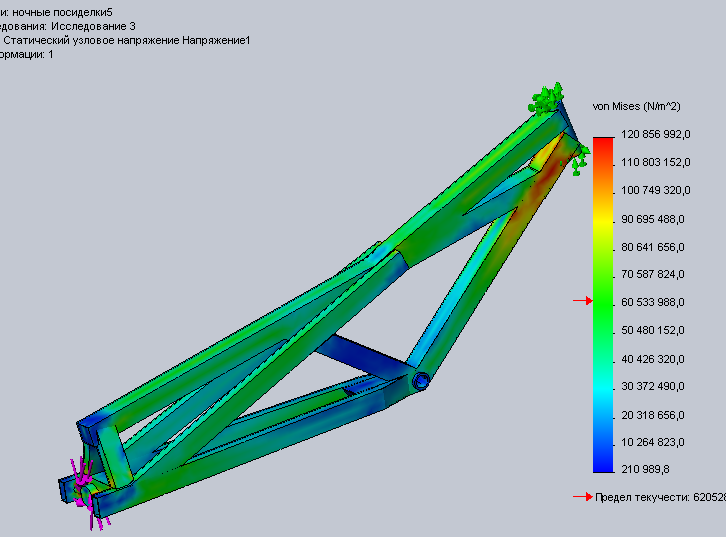Click legend value 10 264 823,0
This screenshot has width=726, height=537.
pyautogui.click(x=653, y=443)
